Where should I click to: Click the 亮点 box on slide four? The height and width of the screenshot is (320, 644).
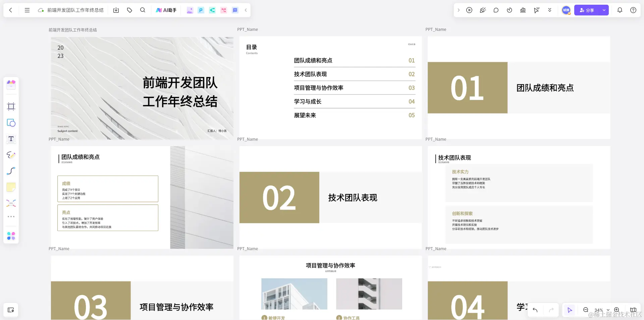[x=108, y=218]
